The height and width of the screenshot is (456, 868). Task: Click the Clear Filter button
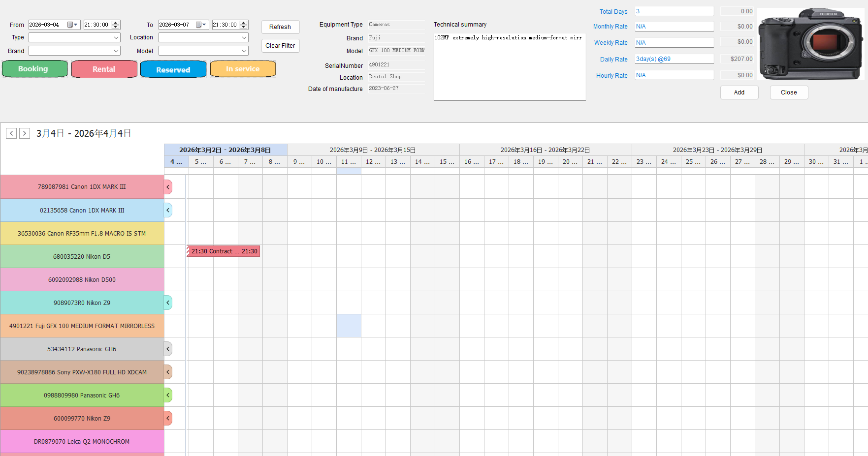tap(280, 46)
